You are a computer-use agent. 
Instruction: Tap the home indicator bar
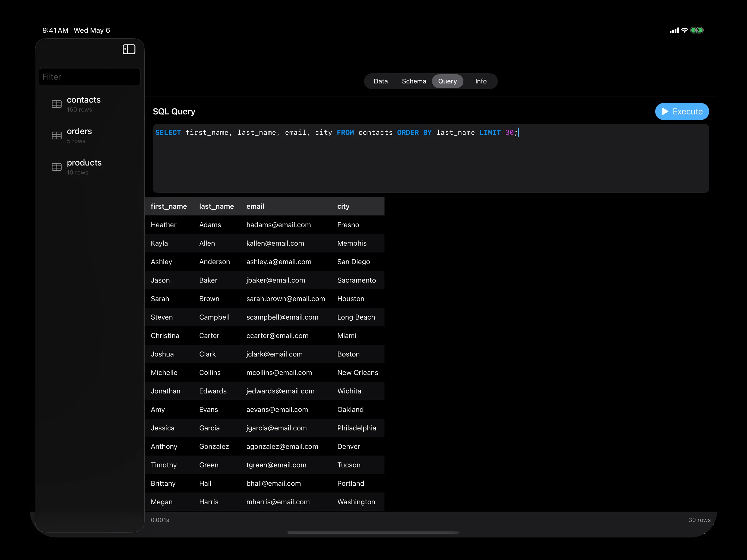click(x=373, y=532)
